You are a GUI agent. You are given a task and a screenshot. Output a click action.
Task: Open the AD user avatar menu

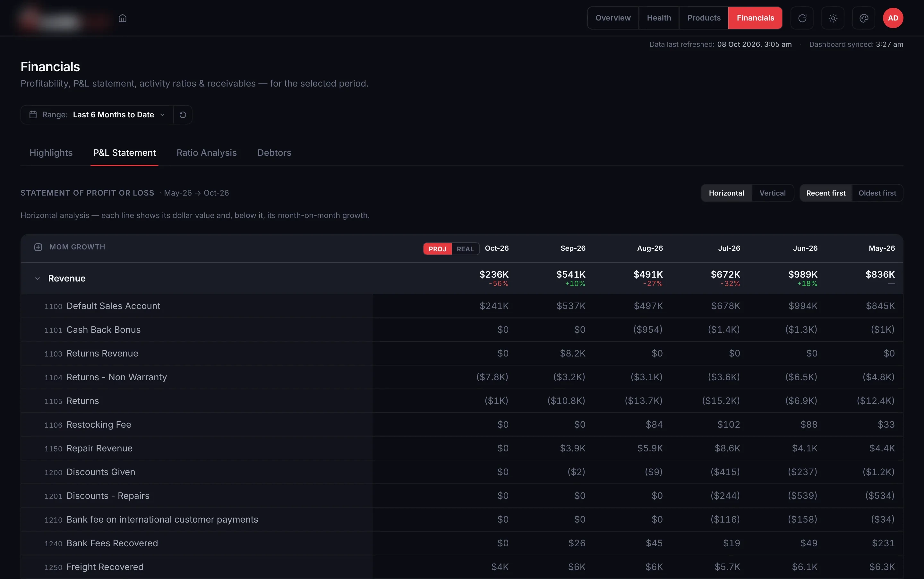(893, 18)
